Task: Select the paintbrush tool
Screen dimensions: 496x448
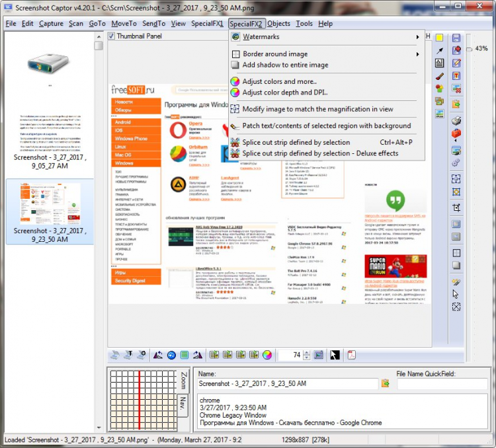Action: pyautogui.click(x=439, y=76)
